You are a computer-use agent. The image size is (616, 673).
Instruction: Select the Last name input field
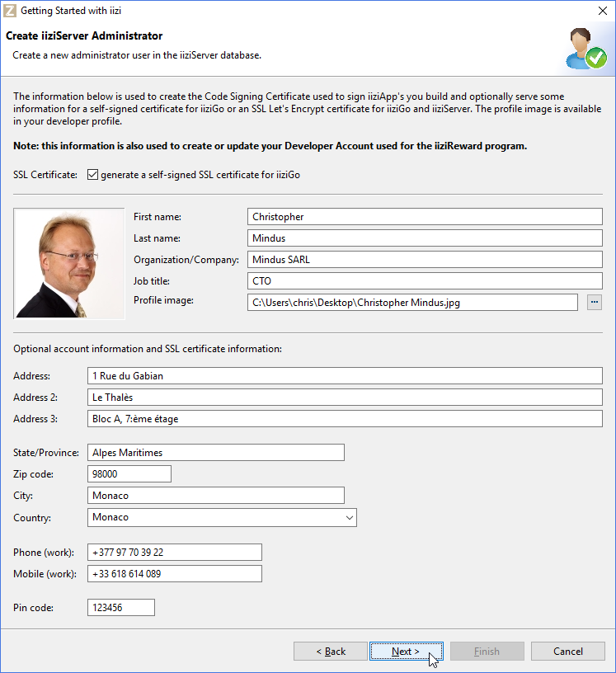click(425, 238)
